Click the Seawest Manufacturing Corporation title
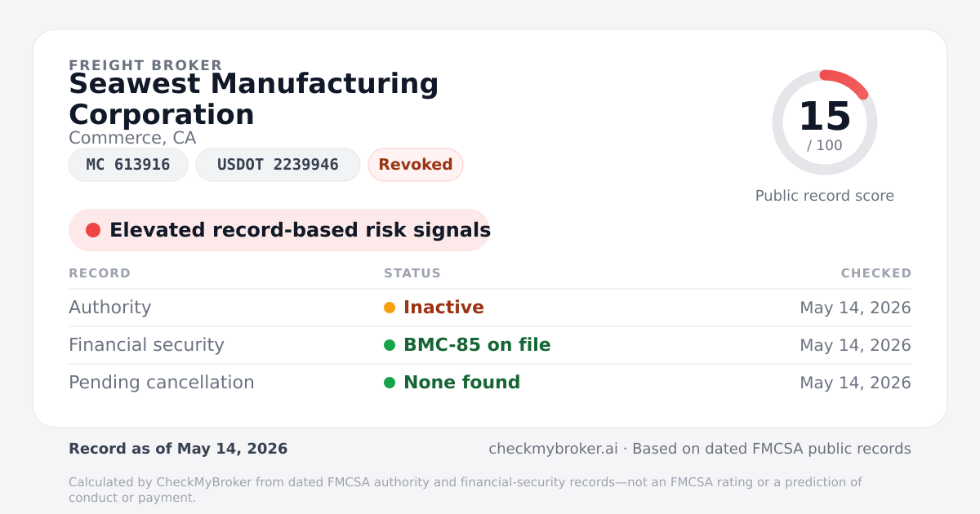The width and height of the screenshot is (980, 514). [254, 99]
